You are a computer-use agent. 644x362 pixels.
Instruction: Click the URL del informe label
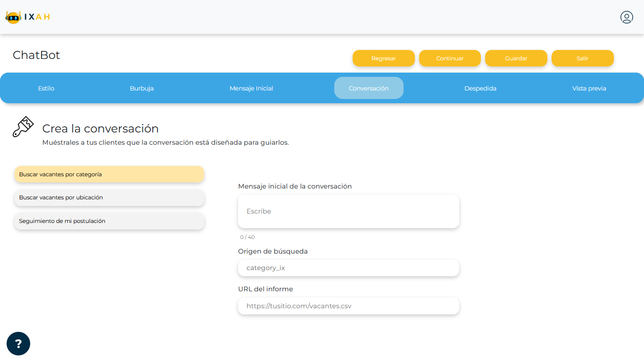click(x=265, y=289)
